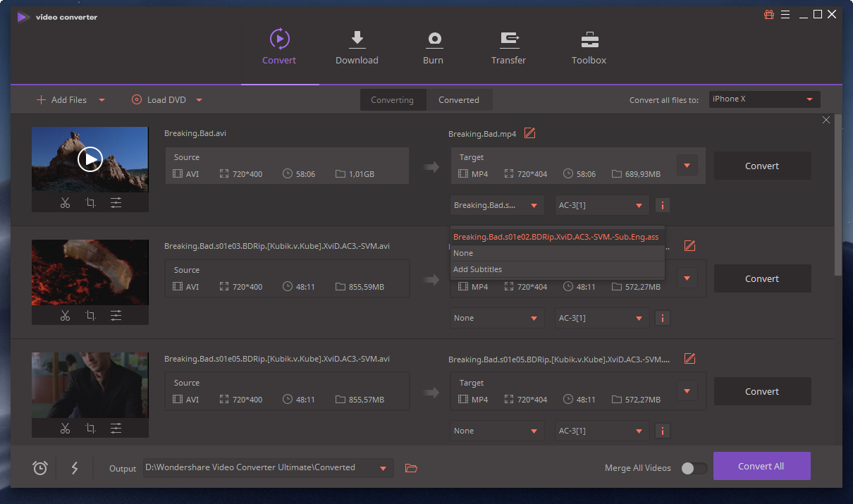Convert the Breaking.Bad.avi file

(762, 166)
